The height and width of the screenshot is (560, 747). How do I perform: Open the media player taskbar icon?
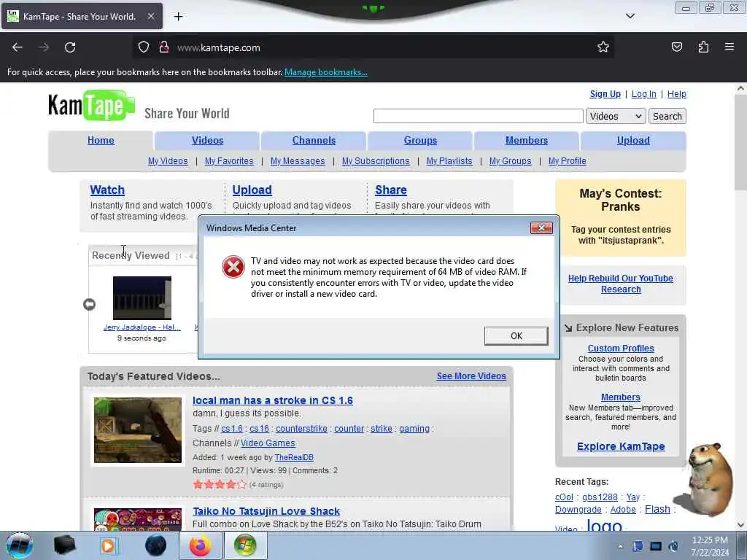108,545
